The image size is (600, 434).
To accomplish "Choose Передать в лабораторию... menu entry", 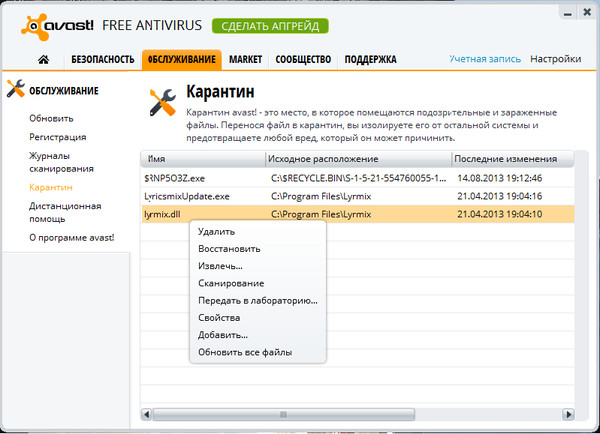I will (258, 300).
